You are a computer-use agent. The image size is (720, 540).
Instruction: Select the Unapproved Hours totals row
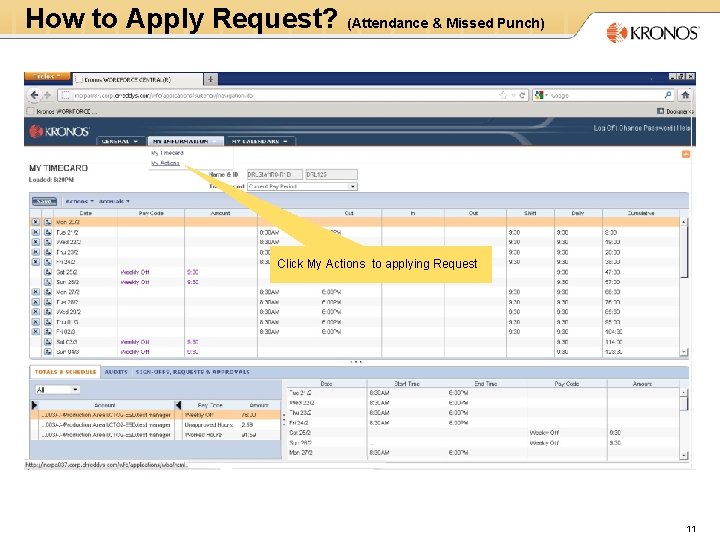click(156, 425)
